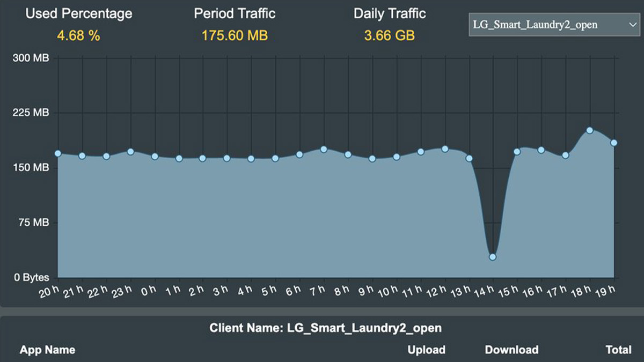This screenshot has height=362, width=644.
Task: Select the 20h data point on chart
Action: tap(58, 153)
